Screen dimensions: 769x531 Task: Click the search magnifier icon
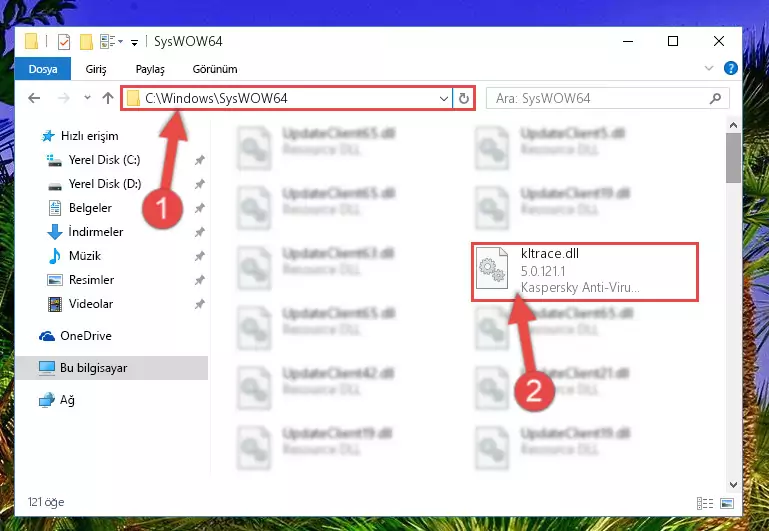click(716, 99)
